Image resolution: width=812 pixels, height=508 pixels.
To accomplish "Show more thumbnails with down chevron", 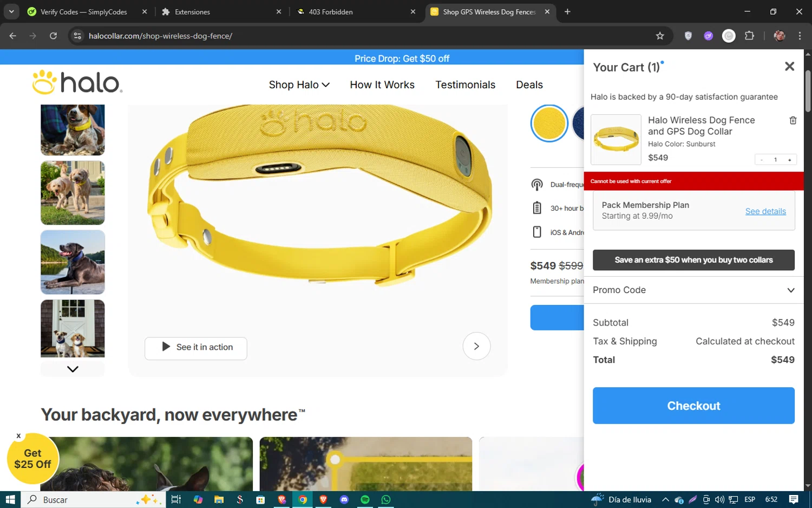I will (73, 369).
